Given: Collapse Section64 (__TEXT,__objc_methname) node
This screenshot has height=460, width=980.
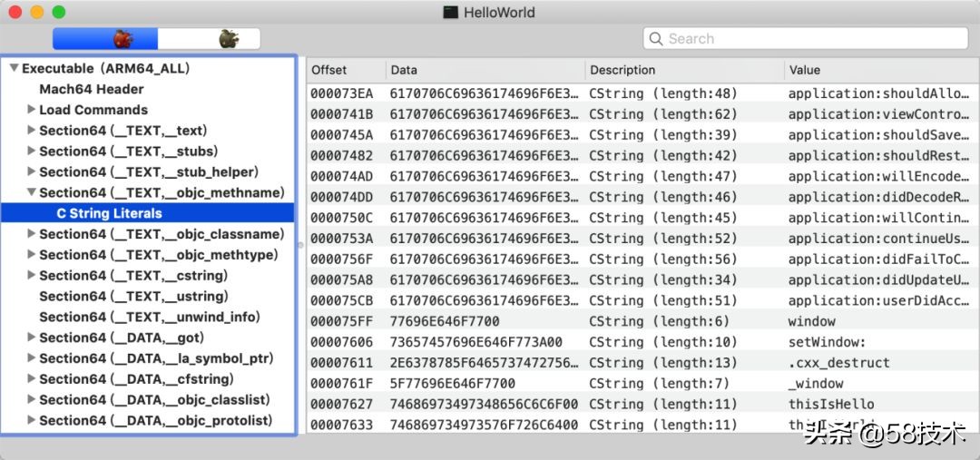Looking at the screenshot, I should coord(31,192).
